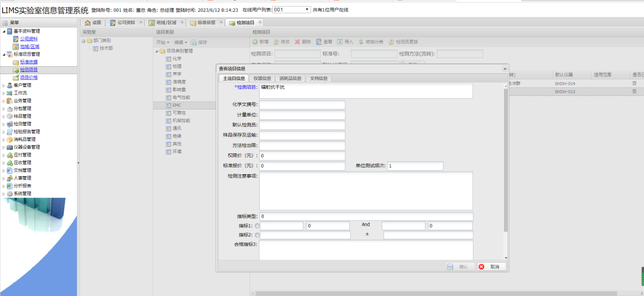This screenshot has height=296, width=644.
Task: Switch to the 仪器信息 dialog tab
Action: point(262,78)
